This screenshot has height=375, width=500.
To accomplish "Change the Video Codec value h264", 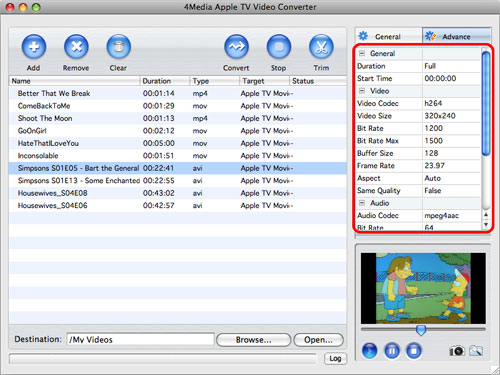I will pyautogui.click(x=451, y=103).
